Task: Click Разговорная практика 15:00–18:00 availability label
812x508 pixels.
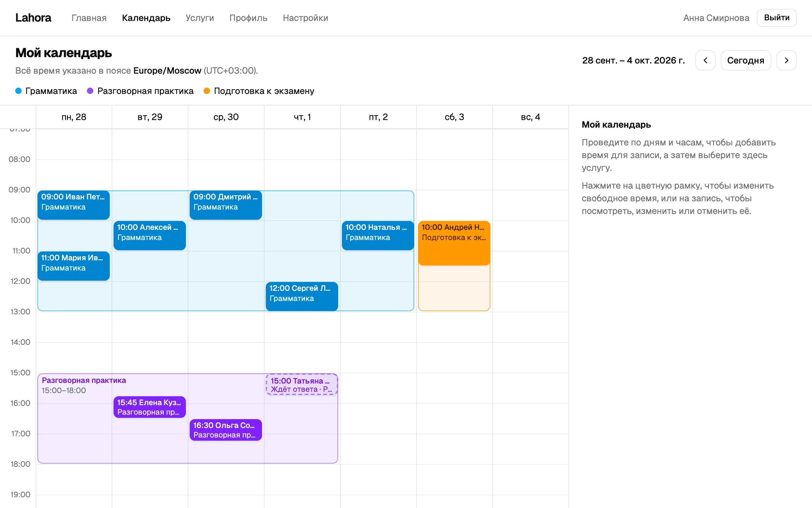Action: [x=84, y=385]
